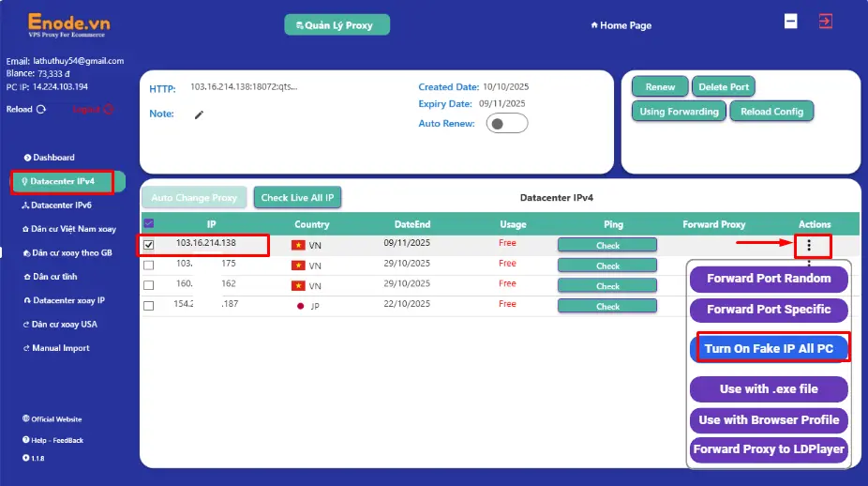Viewport: 868px width, 486px height.
Task: Click the red Logout icon
Action: [x=108, y=109]
